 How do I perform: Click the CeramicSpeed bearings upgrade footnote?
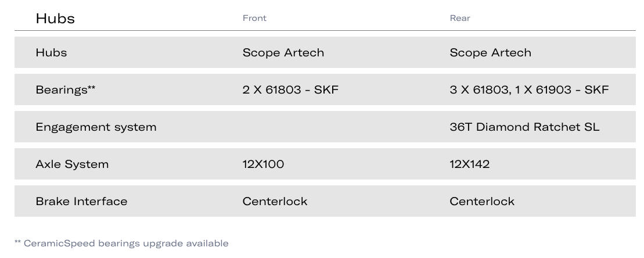point(121,243)
